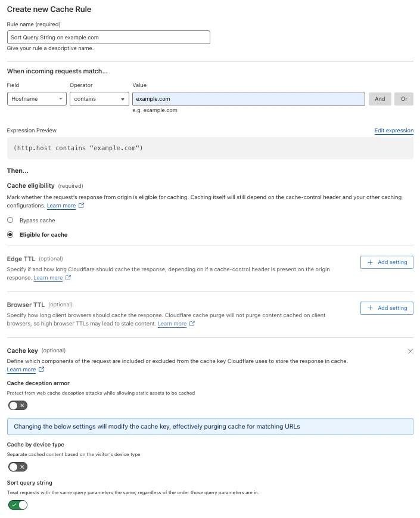Click the plus icon on Edge TTL Add setting

[371, 262]
